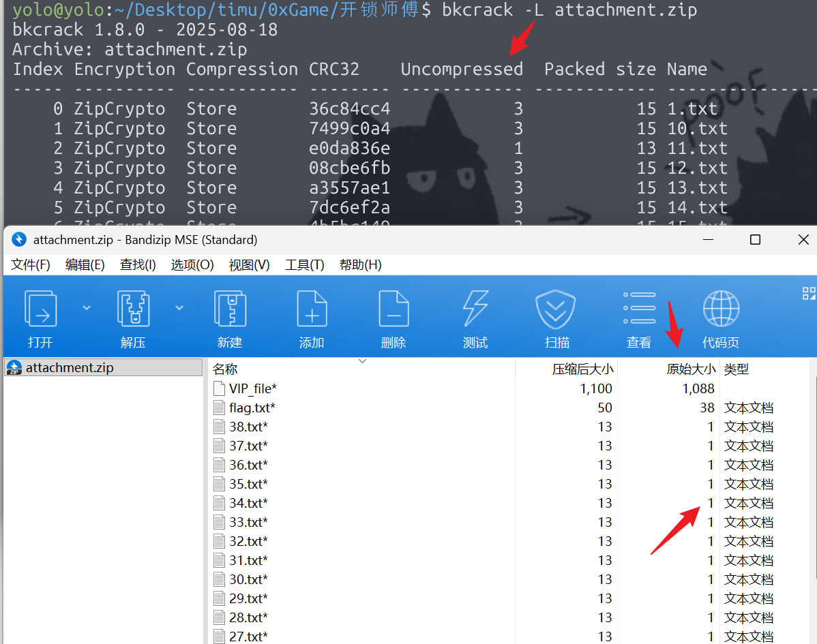Sort by compressed size (压缩后大小) column
The width and height of the screenshot is (817, 644).
[582, 369]
